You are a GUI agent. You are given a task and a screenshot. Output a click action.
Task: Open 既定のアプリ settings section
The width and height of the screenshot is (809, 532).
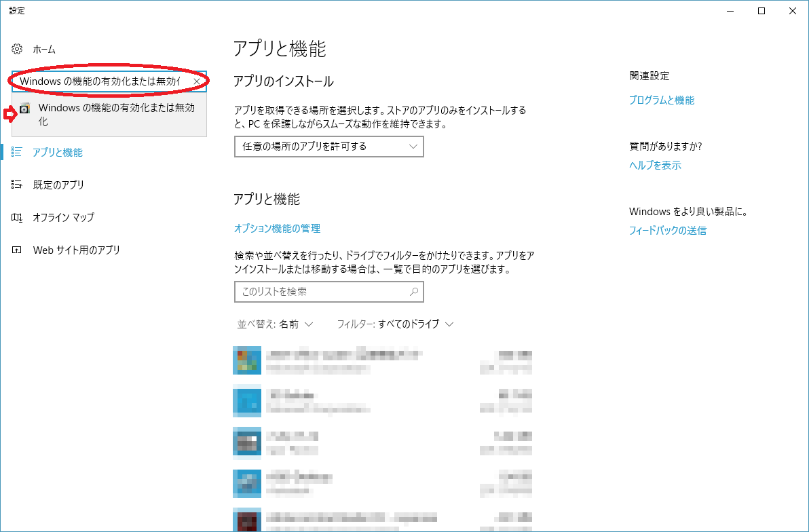tap(58, 185)
